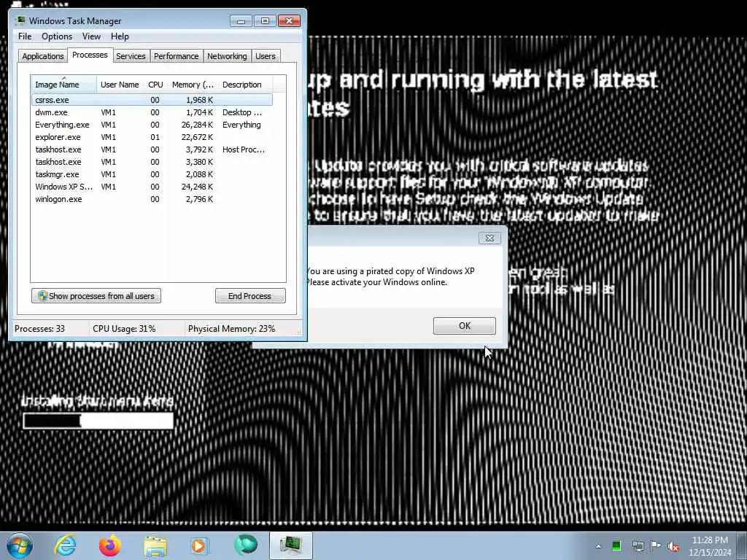
Task: Click the Physical Memory: 23% status entry
Action: pyautogui.click(x=231, y=329)
